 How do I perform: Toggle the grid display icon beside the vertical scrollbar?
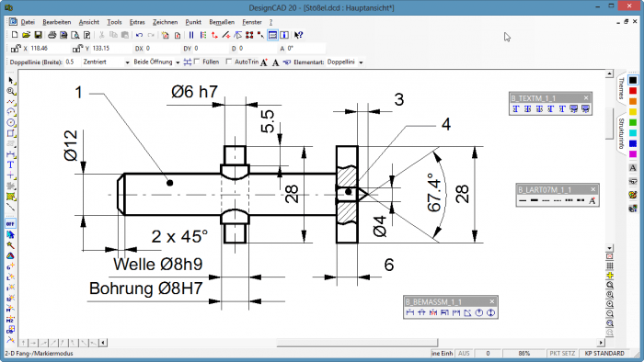tap(610, 266)
